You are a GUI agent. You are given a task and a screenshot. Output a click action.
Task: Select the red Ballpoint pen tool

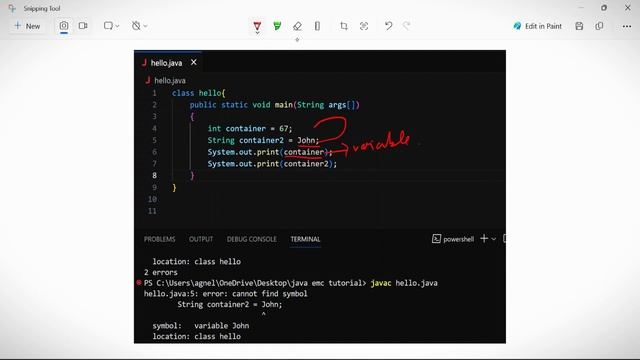pyautogui.click(x=257, y=26)
